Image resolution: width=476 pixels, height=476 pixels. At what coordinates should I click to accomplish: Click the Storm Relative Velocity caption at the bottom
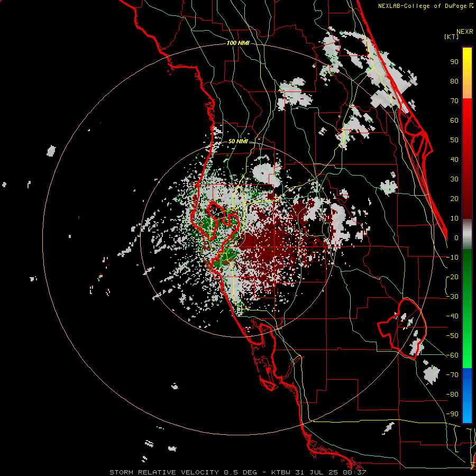(x=238, y=472)
